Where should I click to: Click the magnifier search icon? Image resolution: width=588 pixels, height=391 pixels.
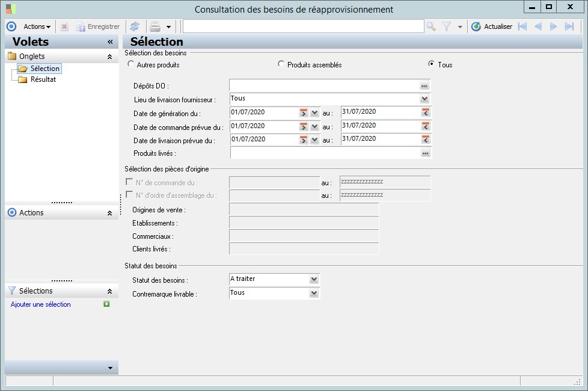pos(430,26)
